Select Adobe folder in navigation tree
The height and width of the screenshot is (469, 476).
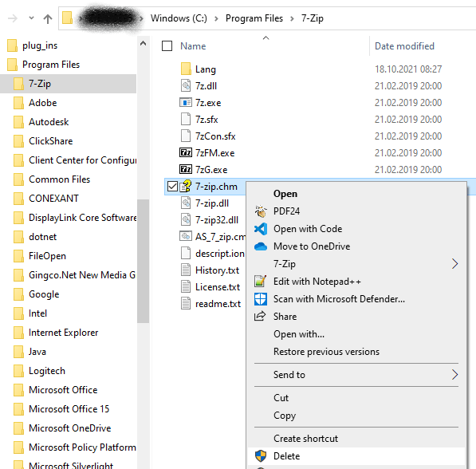click(x=43, y=103)
